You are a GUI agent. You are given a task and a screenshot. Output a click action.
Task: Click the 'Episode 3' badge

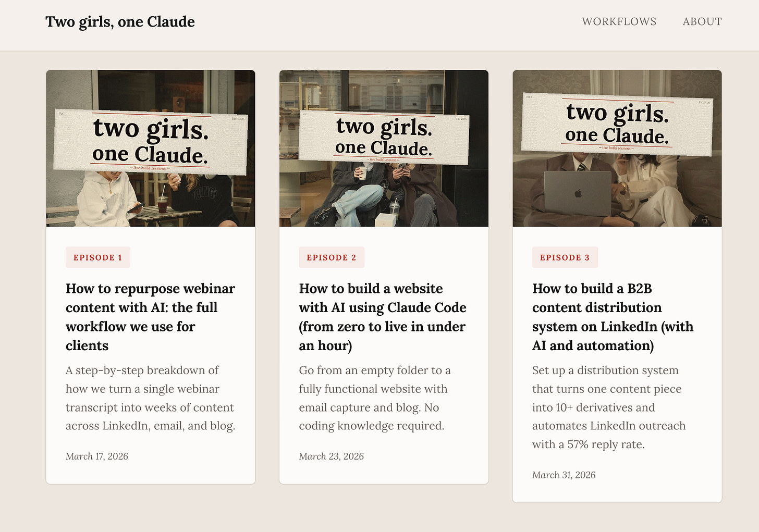pyautogui.click(x=565, y=257)
